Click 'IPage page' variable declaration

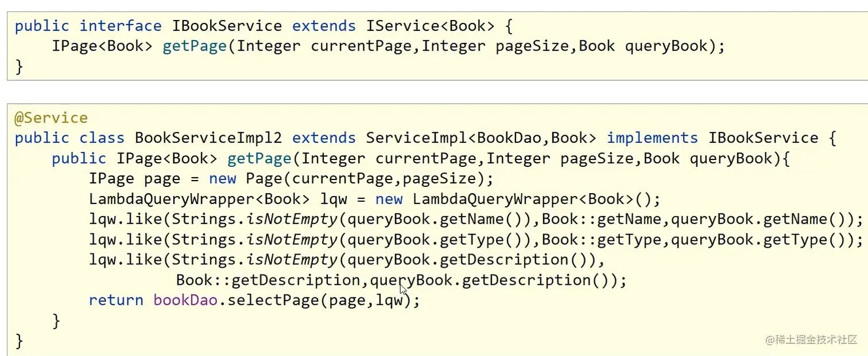(134, 179)
